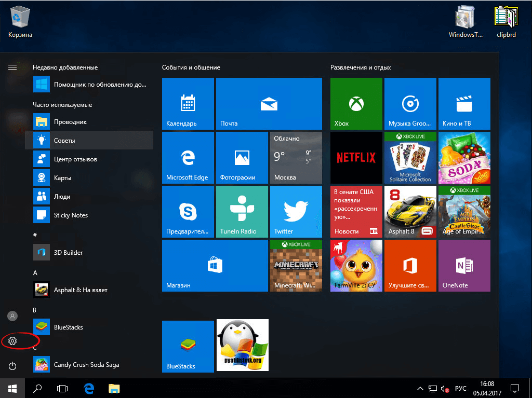The image size is (532, 398).
Task: Click the muted volume tray icon
Action: pyautogui.click(x=445, y=389)
